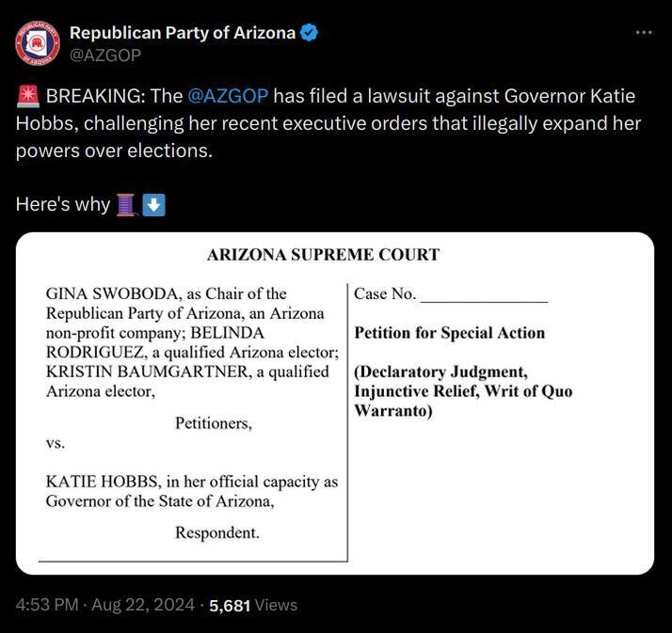Click the blue verified checkmark badge
The image size is (672, 633).
tap(309, 33)
